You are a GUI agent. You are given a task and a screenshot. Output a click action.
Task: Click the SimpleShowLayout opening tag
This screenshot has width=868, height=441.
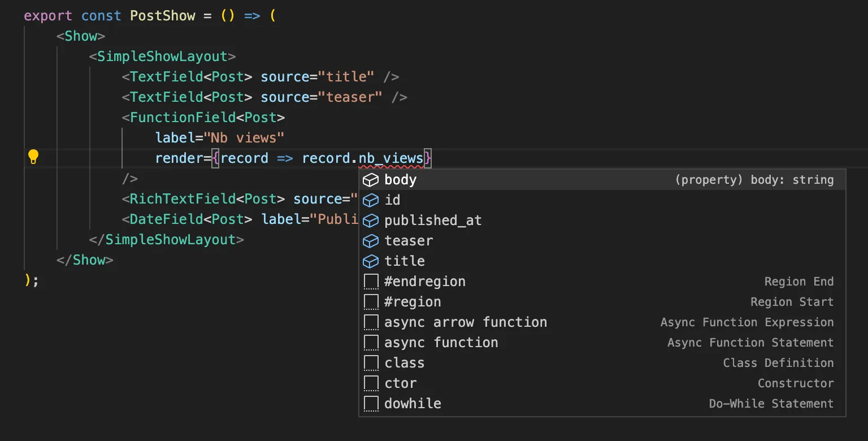coord(163,56)
